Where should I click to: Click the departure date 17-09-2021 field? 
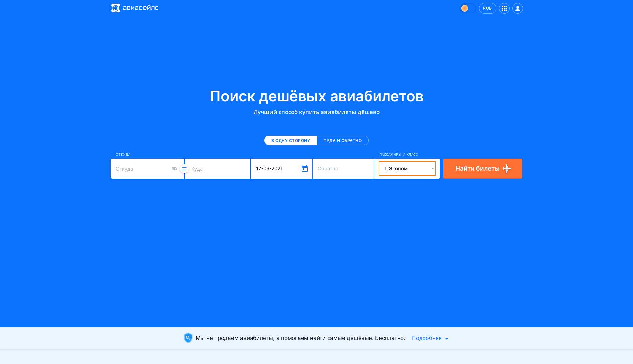coord(276,169)
